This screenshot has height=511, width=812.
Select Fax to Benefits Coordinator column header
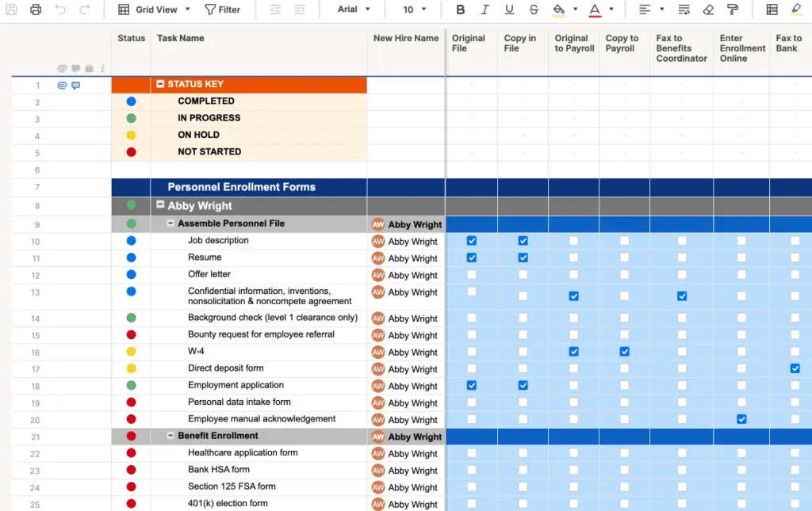point(681,48)
